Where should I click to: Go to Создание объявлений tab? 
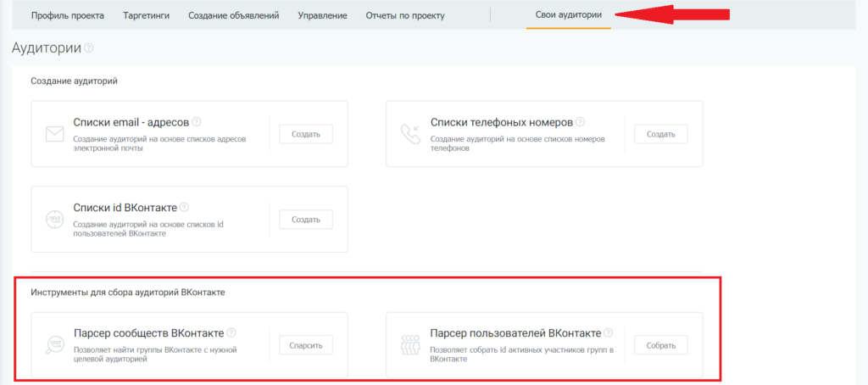[x=234, y=15]
